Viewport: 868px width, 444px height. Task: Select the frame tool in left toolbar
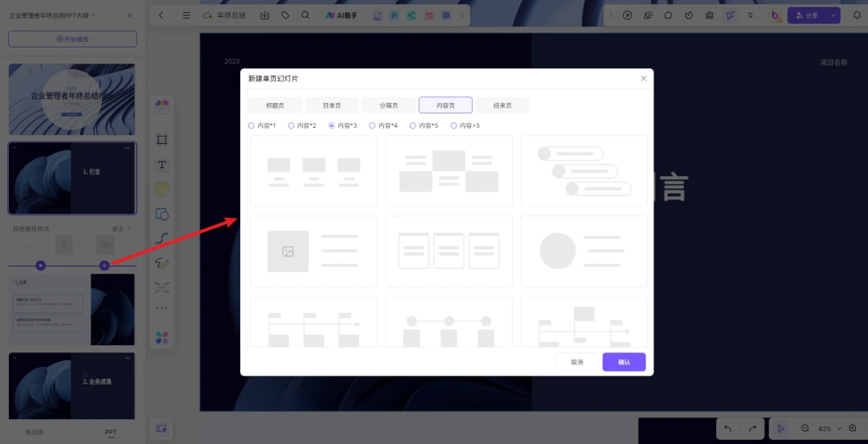(162, 140)
